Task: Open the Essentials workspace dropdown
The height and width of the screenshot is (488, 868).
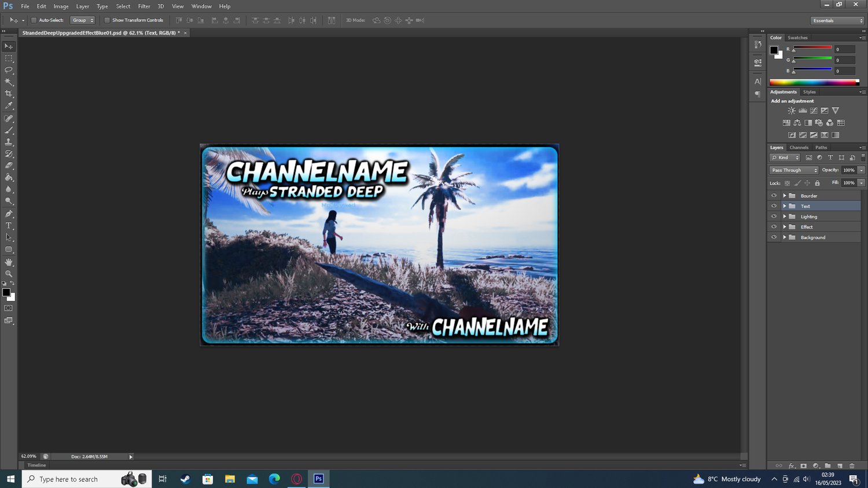Action: tap(837, 20)
